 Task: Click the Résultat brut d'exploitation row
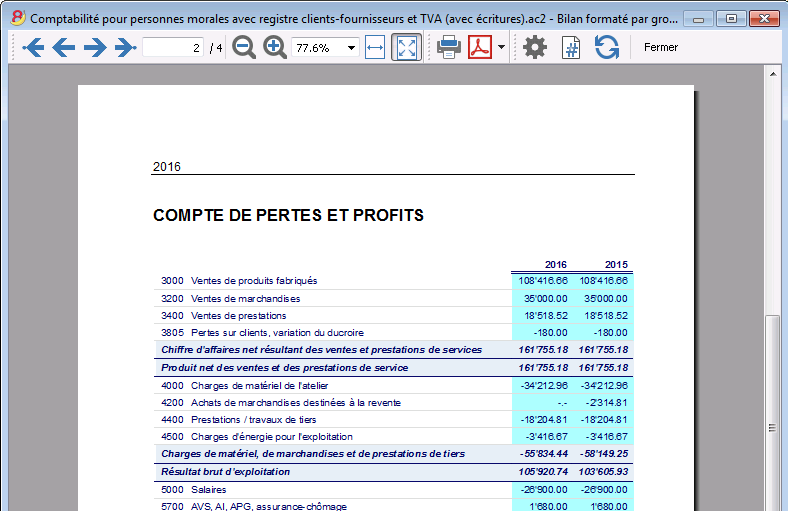pyautogui.click(x=393, y=472)
